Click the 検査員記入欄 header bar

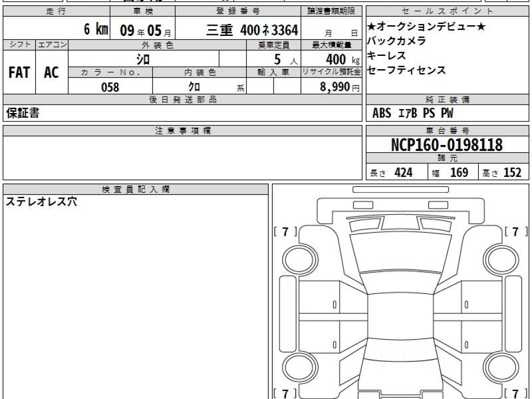[x=136, y=189]
